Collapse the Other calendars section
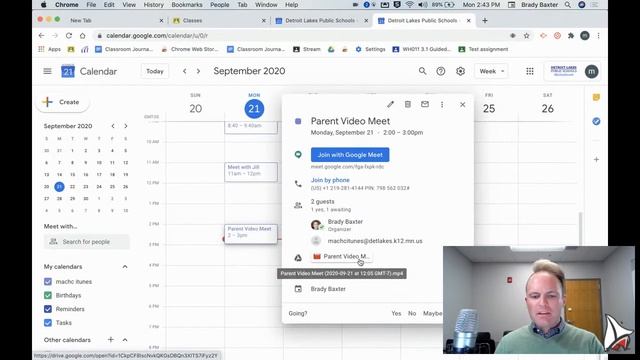This screenshot has height=360, width=640. coord(125,340)
